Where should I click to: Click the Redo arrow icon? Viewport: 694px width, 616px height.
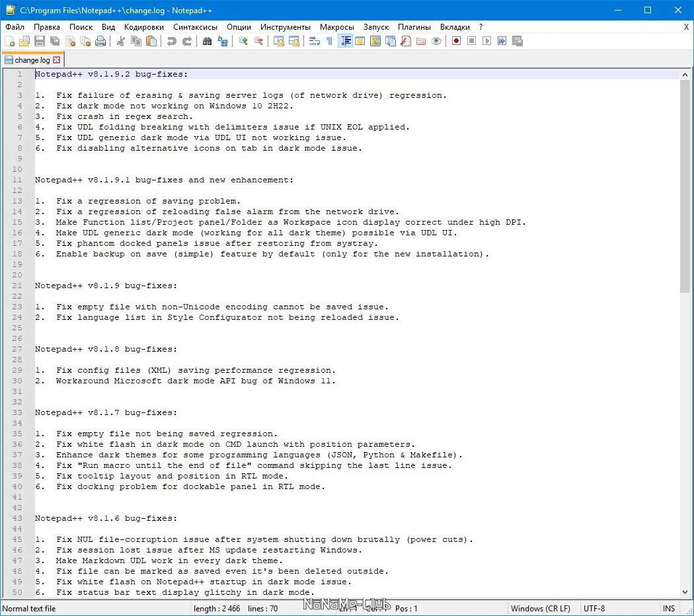click(187, 41)
